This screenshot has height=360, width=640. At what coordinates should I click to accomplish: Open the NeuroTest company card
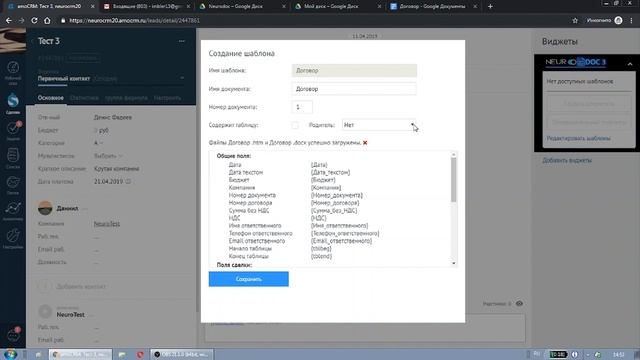coord(71,315)
